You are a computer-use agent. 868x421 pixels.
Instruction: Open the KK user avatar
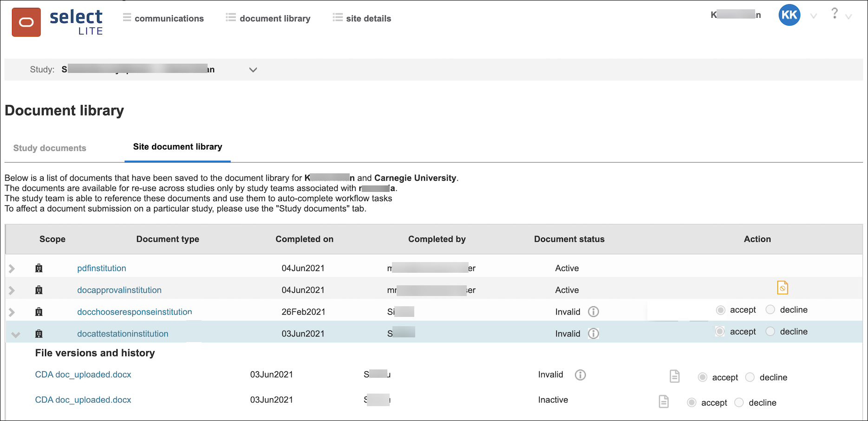[x=789, y=15]
